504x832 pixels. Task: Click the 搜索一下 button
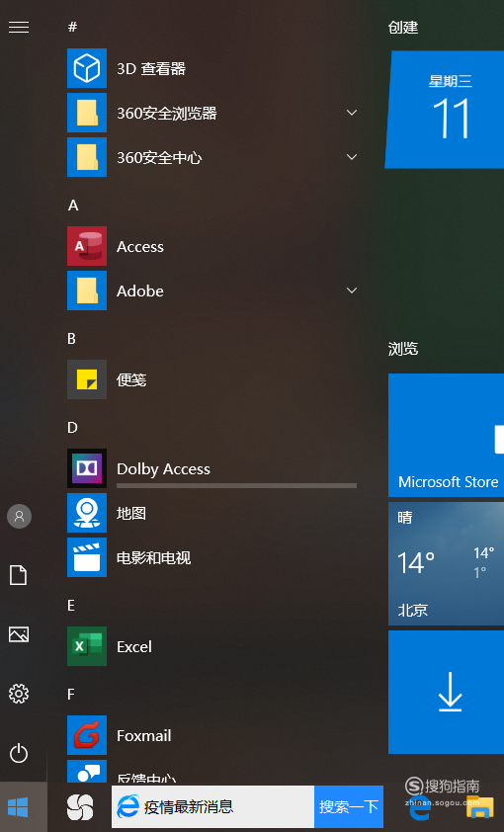tap(349, 807)
